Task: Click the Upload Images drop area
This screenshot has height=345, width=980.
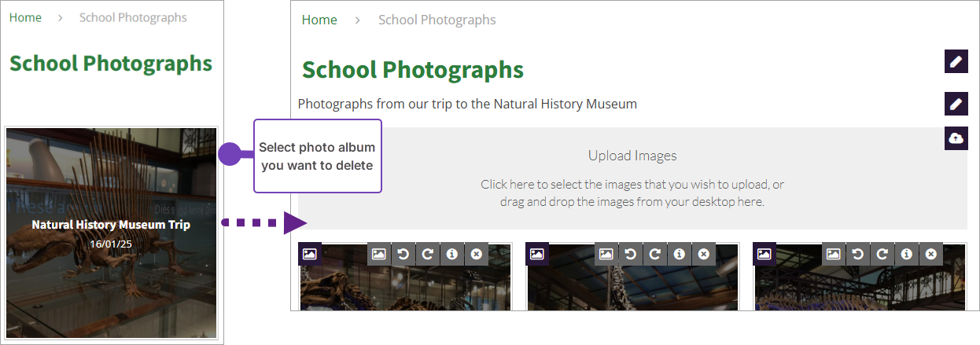Action: tap(632, 179)
